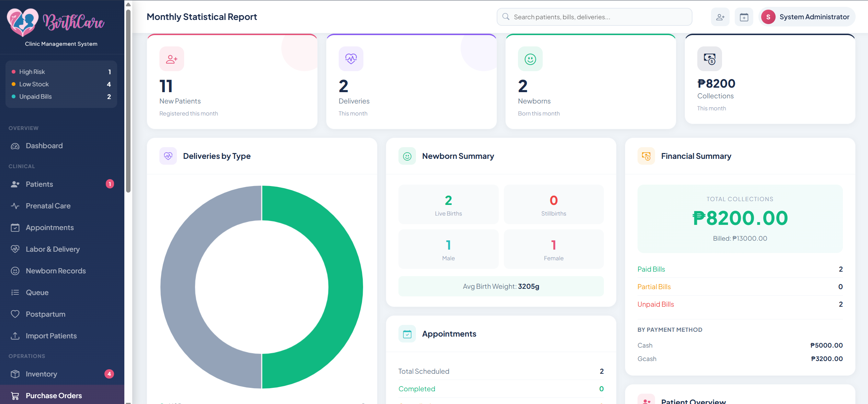Screen dimensions: 868x404
Task: Open the Unpaid Bills alert in sidebar
Action: pos(61,97)
